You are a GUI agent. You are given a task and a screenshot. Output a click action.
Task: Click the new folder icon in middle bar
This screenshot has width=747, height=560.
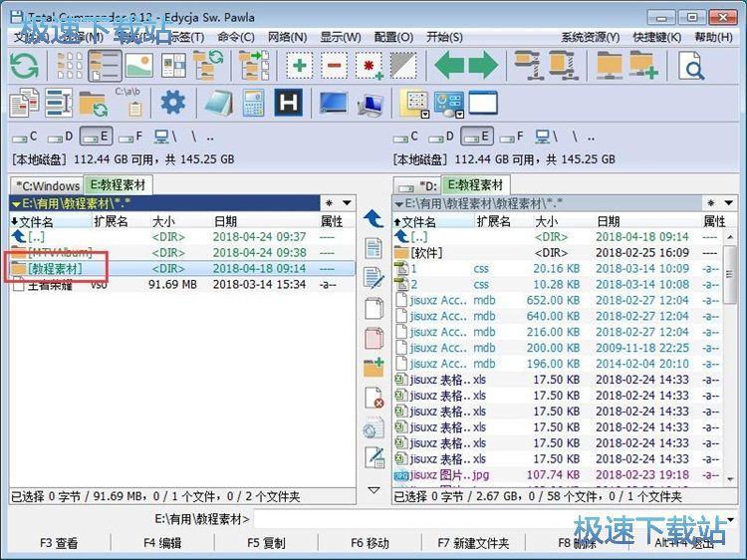(x=373, y=368)
